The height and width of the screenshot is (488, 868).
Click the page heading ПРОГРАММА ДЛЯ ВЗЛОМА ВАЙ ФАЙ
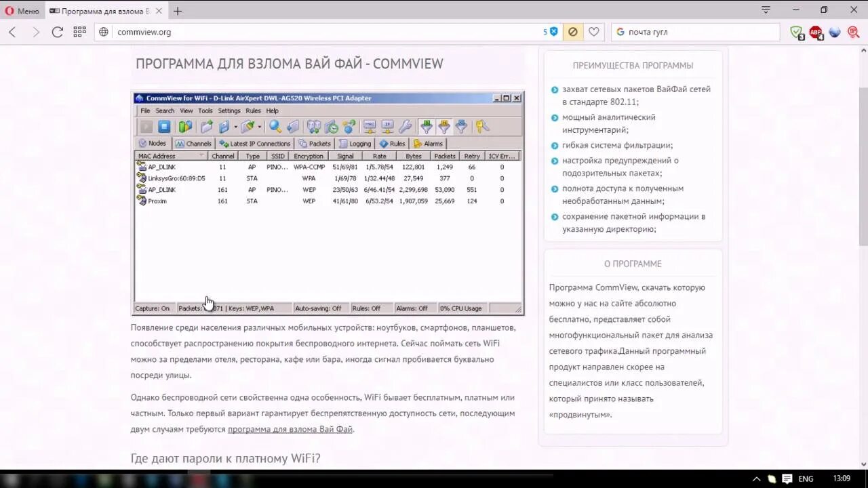(290, 64)
